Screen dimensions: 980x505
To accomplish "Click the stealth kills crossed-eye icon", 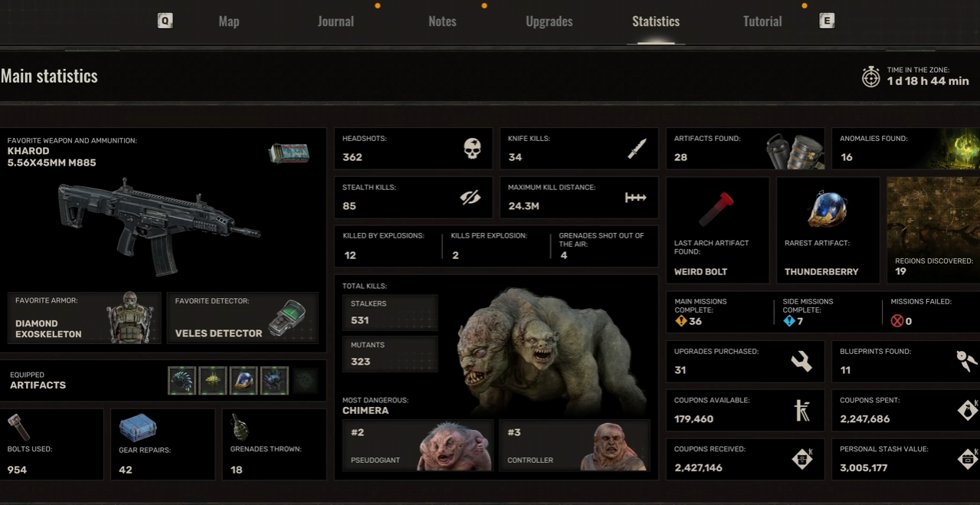I will coord(470,198).
